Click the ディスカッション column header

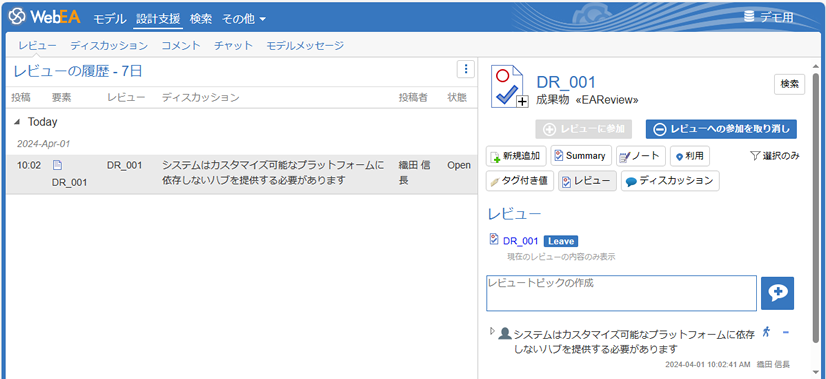click(200, 98)
